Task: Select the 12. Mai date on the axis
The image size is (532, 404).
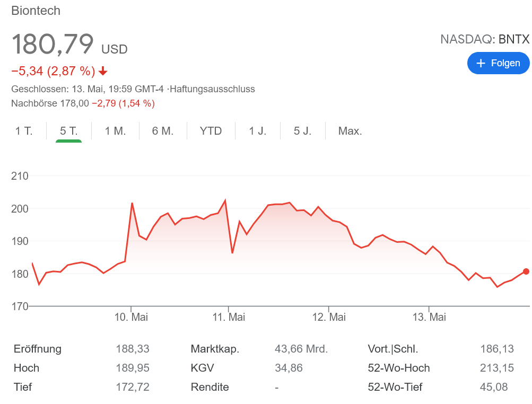Action: (x=329, y=317)
